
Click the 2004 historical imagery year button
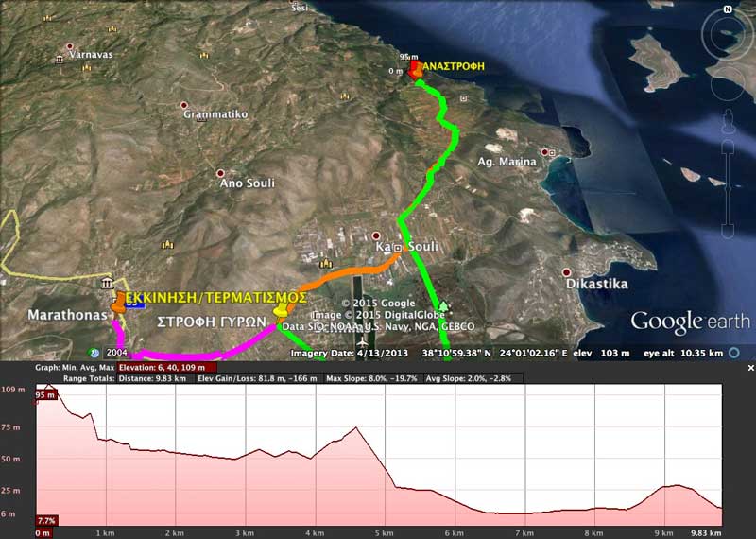(117, 353)
